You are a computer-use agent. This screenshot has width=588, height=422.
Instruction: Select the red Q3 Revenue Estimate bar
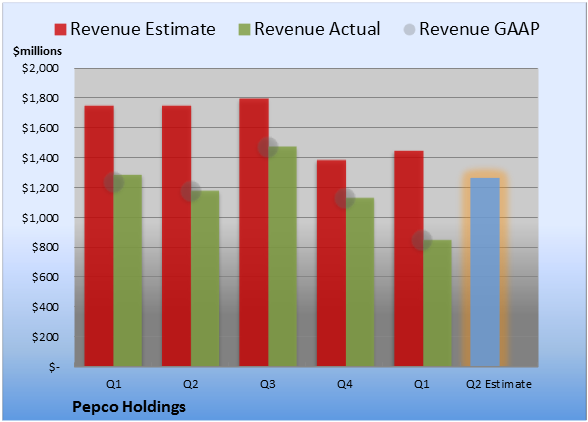254,233
